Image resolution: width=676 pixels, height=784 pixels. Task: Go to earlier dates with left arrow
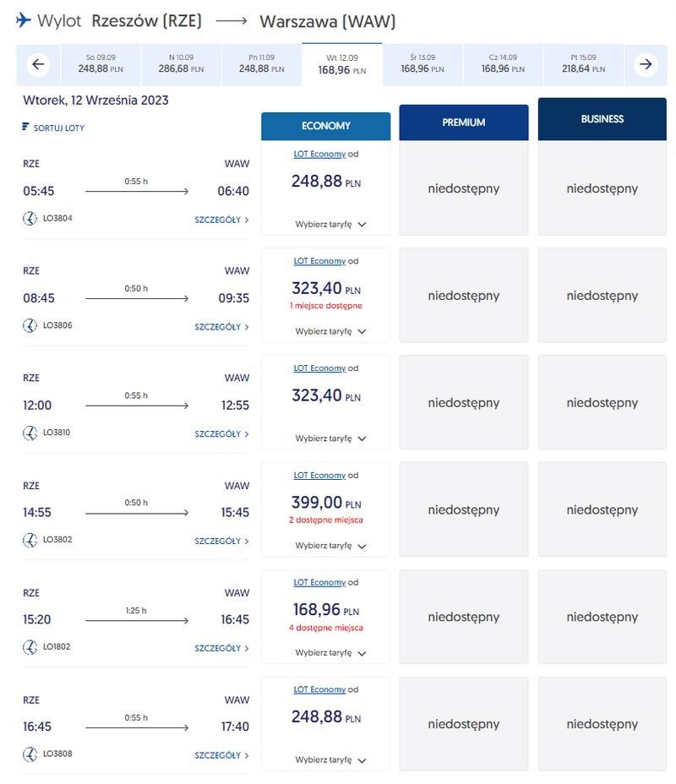tap(38, 64)
